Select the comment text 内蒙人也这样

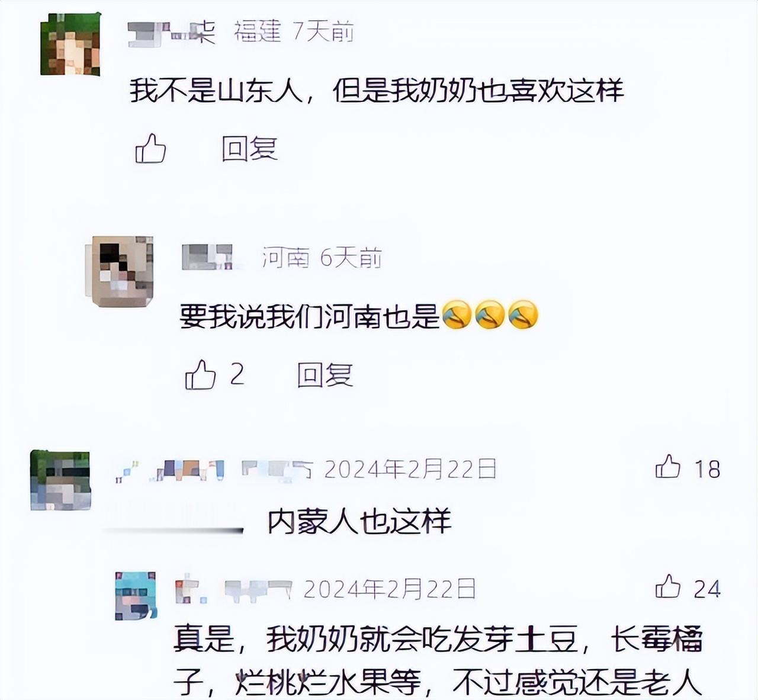[x=359, y=522]
